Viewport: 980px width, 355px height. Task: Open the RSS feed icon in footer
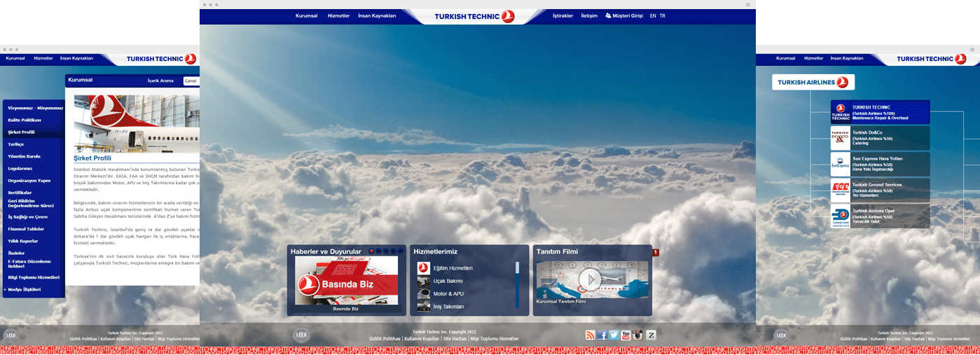[x=591, y=335]
